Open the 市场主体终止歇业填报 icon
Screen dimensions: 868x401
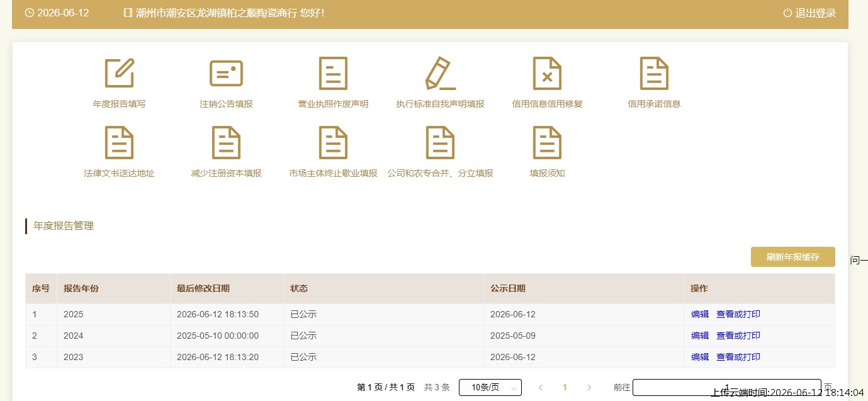click(333, 142)
